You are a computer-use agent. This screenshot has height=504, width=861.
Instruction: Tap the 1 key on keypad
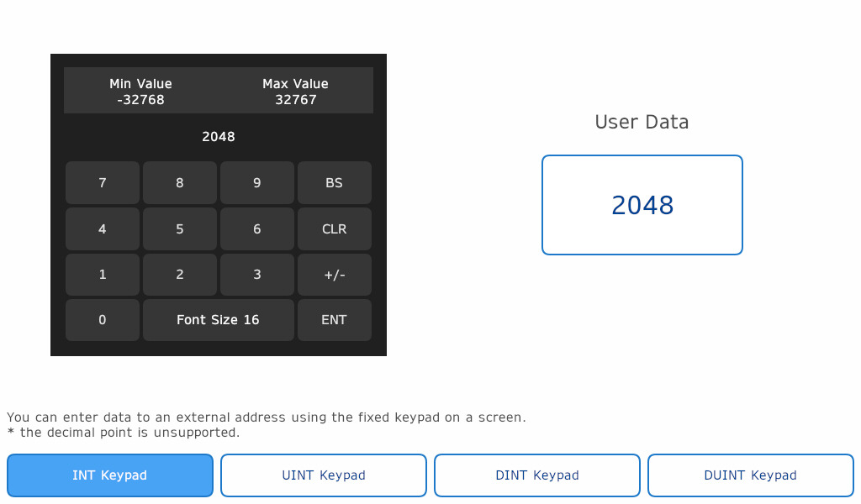[102, 274]
